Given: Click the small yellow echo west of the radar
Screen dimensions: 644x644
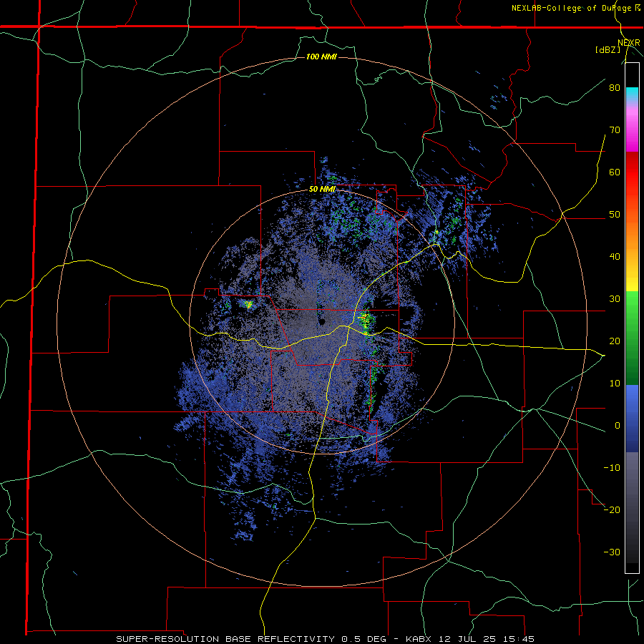Looking at the screenshot, I should point(248,304).
